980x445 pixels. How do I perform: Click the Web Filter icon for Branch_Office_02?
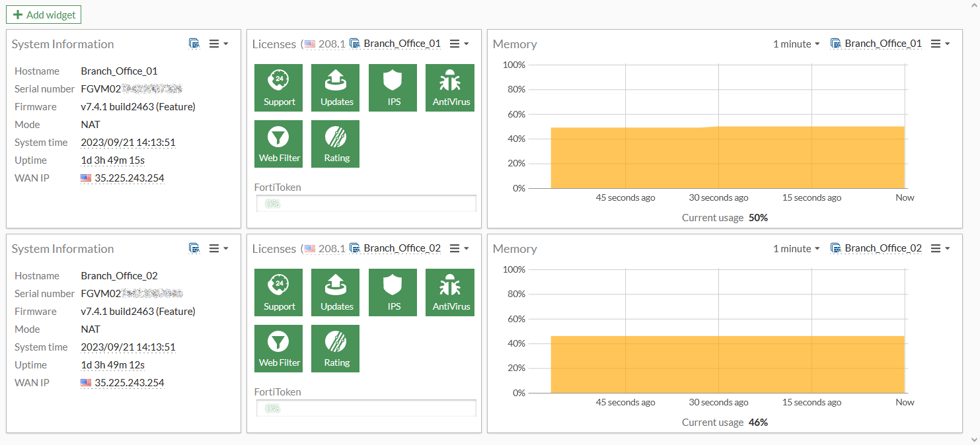[278, 348]
